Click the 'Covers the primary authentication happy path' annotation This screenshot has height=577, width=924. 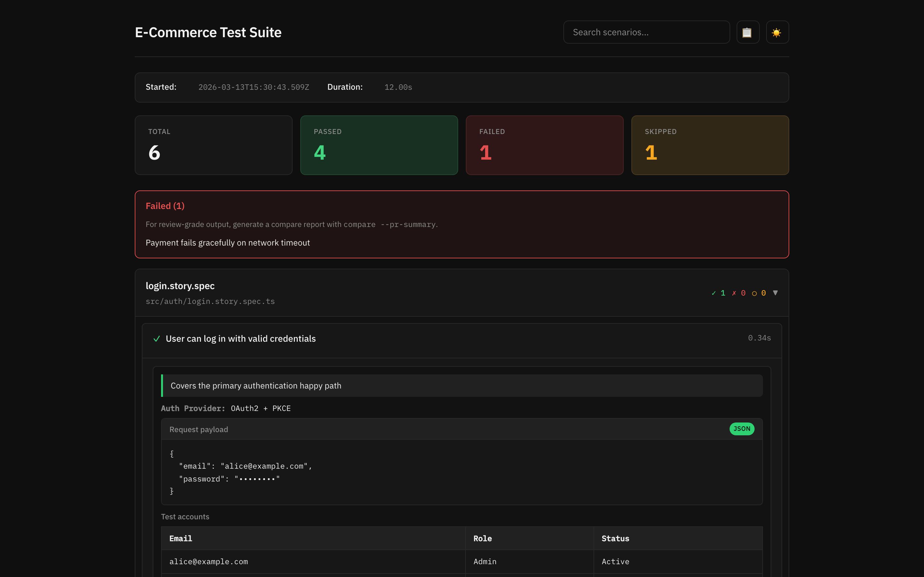[255, 385]
